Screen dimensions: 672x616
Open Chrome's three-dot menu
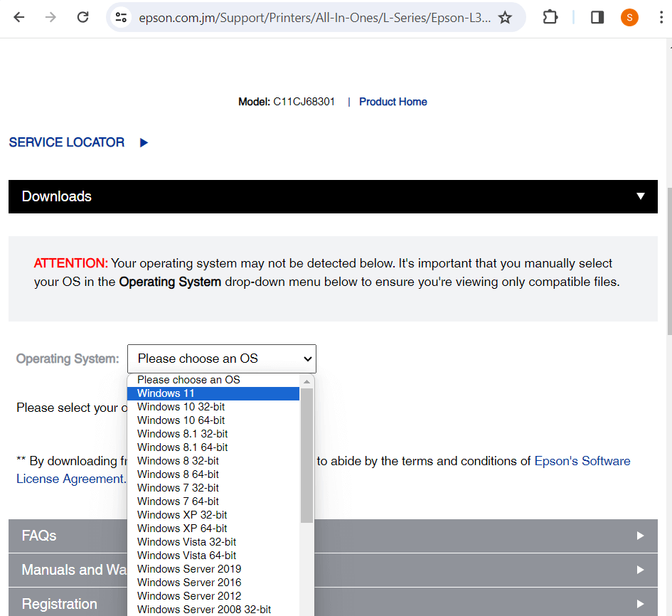tap(661, 18)
